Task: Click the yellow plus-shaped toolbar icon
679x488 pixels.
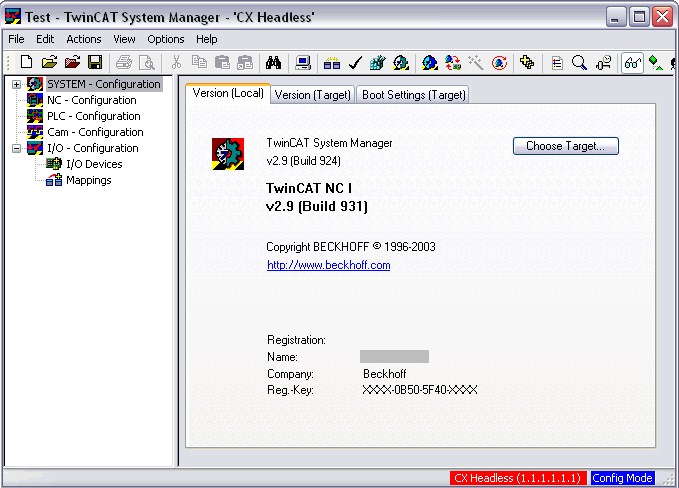Action: 527,63
